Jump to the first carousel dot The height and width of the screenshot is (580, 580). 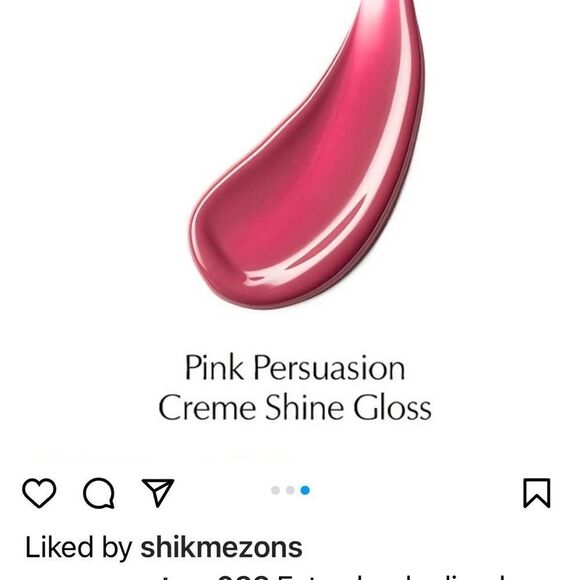pyautogui.click(x=275, y=490)
